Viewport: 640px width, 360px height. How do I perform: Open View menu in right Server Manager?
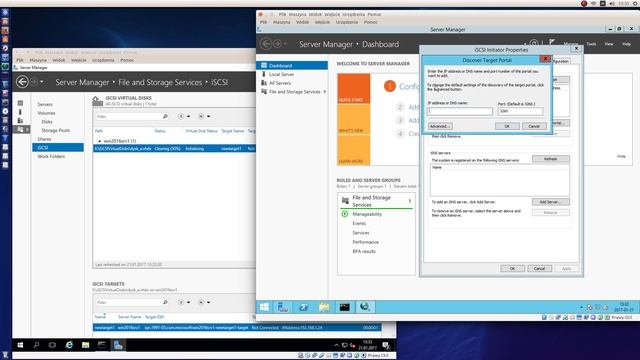(609, 44)
